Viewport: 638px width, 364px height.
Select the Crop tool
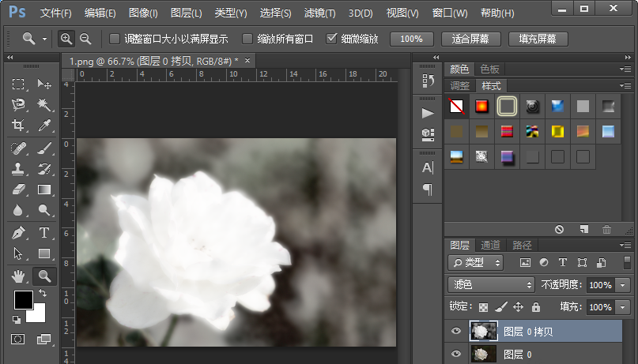coord(18,126)
